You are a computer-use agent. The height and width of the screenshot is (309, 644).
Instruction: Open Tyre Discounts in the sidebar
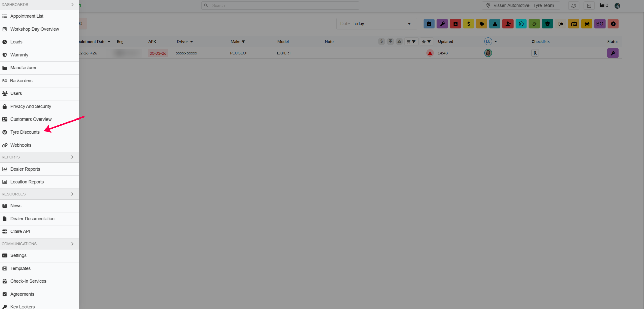tap(25, 132)
